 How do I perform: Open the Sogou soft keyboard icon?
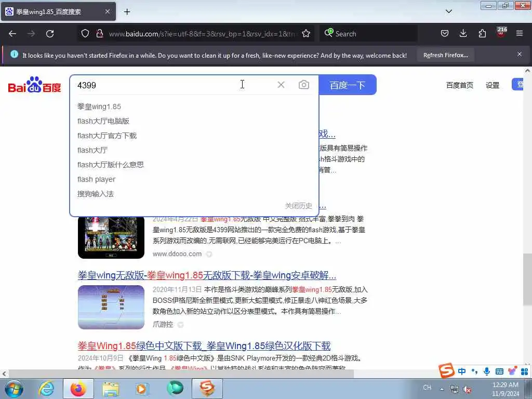(x=499, y=371)
